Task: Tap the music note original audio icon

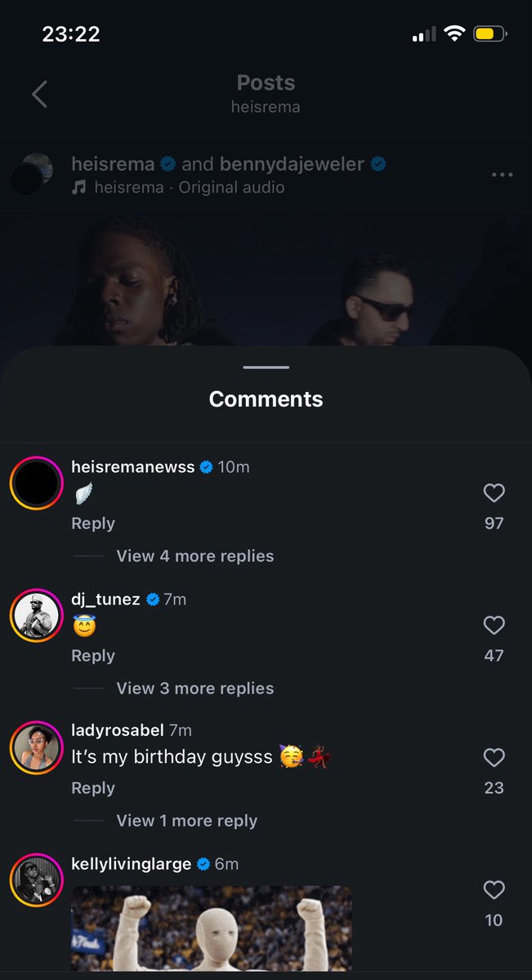Action: 78,187
